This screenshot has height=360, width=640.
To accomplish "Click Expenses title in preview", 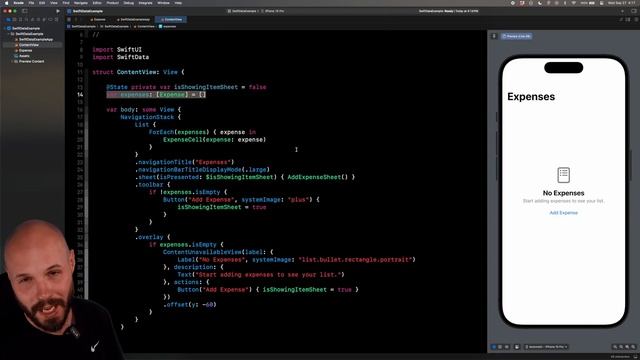I will tap(531, 97).
